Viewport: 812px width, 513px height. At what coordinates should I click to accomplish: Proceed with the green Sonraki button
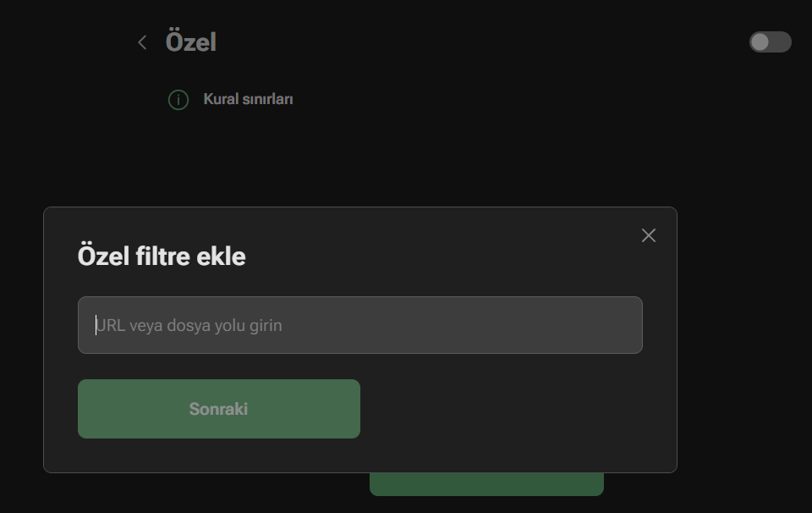[x=218, y=409]
